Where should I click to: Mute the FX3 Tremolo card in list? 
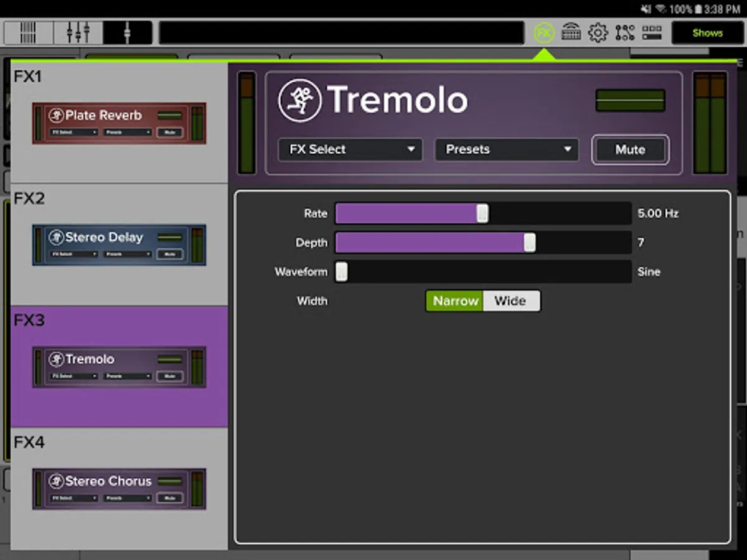point(170,376)
